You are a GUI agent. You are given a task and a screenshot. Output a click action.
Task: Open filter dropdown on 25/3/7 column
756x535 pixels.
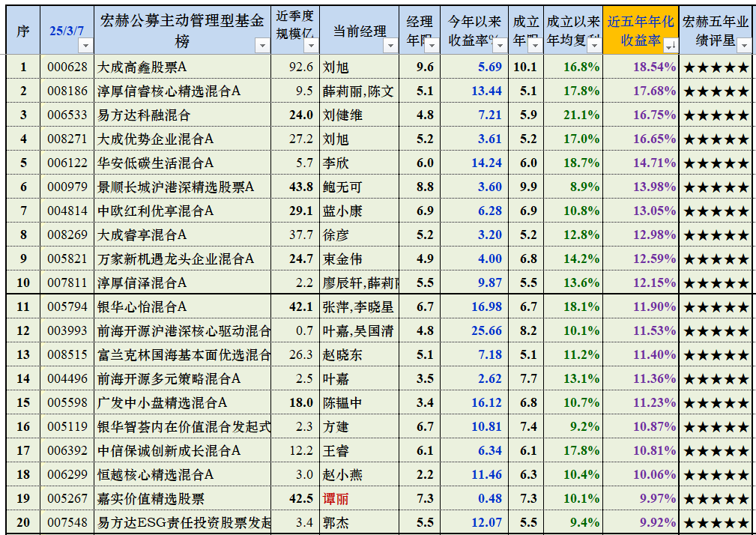[x=85, y=46]
